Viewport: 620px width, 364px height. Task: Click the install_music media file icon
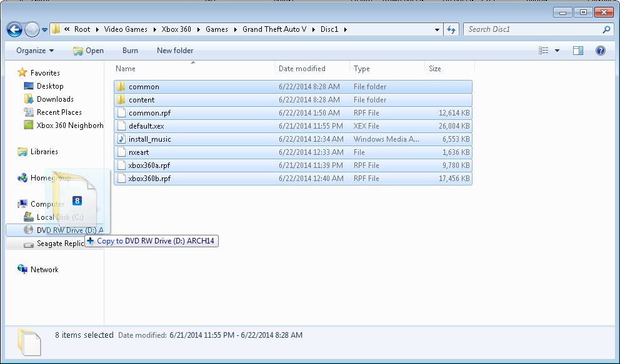121,139
